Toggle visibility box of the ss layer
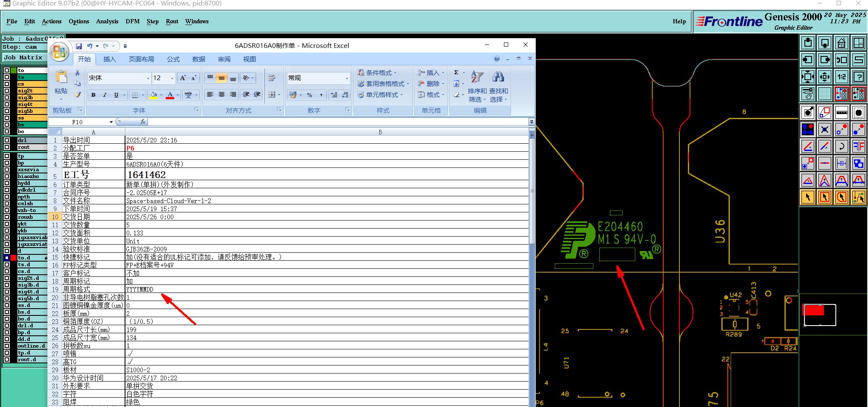This screenshot has width=868, height=407. tap(7, 118)
